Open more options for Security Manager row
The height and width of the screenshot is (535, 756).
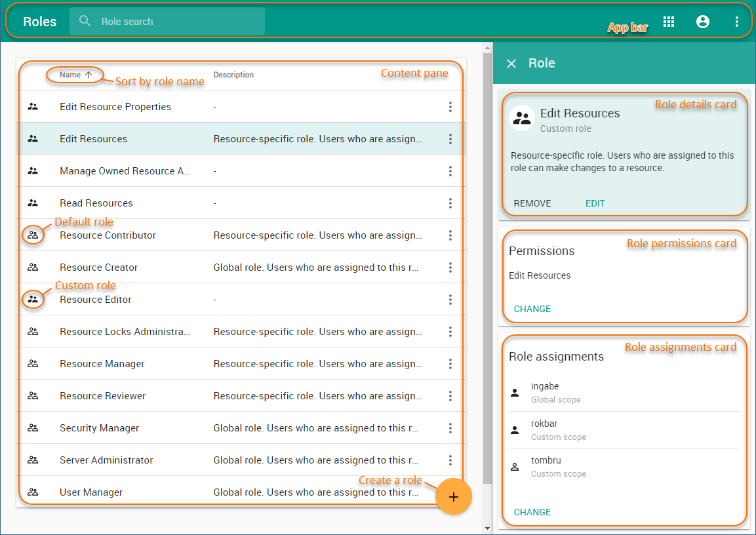point(450,428)
